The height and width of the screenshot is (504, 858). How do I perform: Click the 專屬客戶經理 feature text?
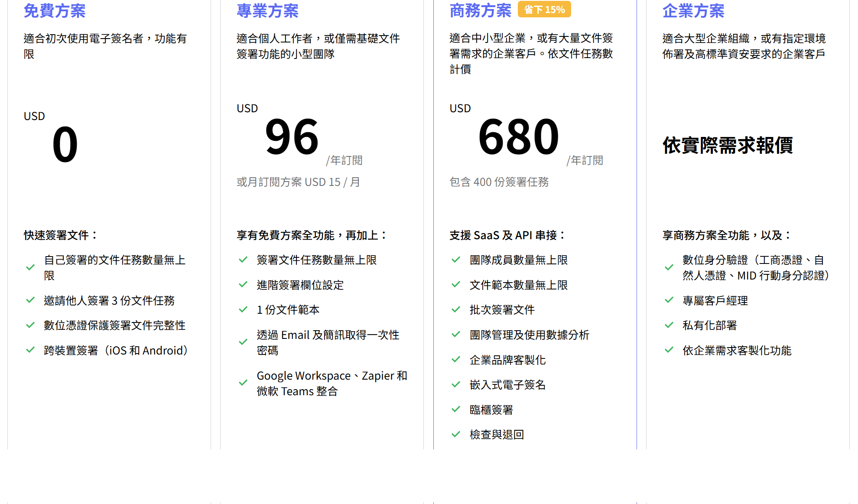click(715, 301)
